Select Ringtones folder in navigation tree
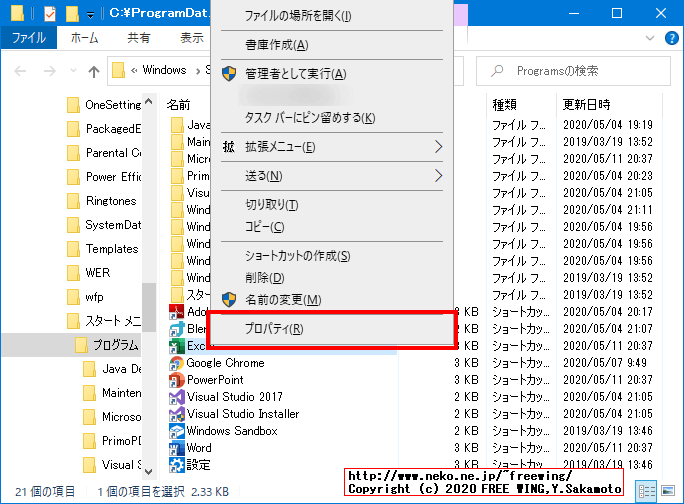 pyautogui.click(x=102, y=201)
